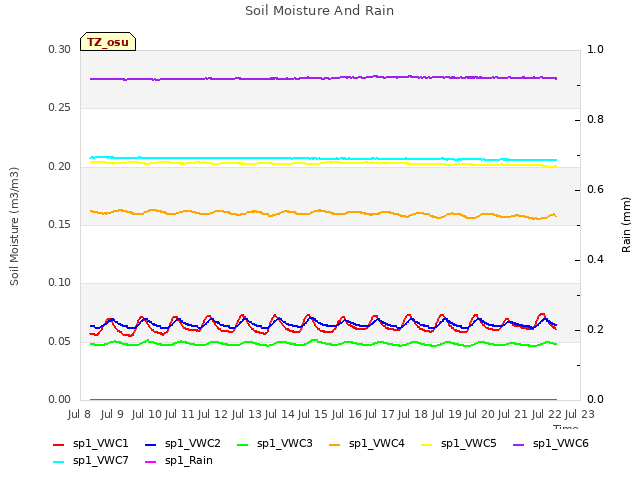Toggle sp1_VWC3 legend entry
This screenshot has height=480, width=640.
click(x=275, y=444)
